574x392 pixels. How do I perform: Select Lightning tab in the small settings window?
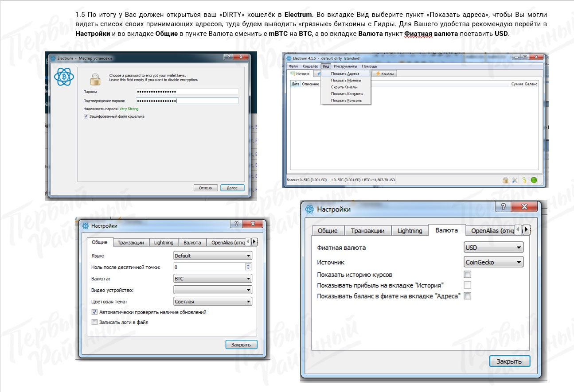[x=164, y=242]
